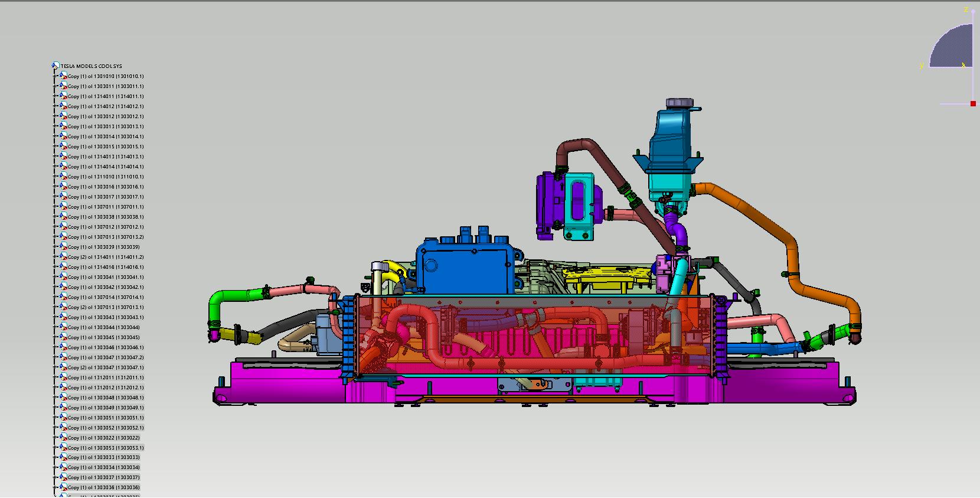The width and height of the screenshot is (980, 498).
Task: Click the part icon for instance 1303017.1
Action: (63, 196)
